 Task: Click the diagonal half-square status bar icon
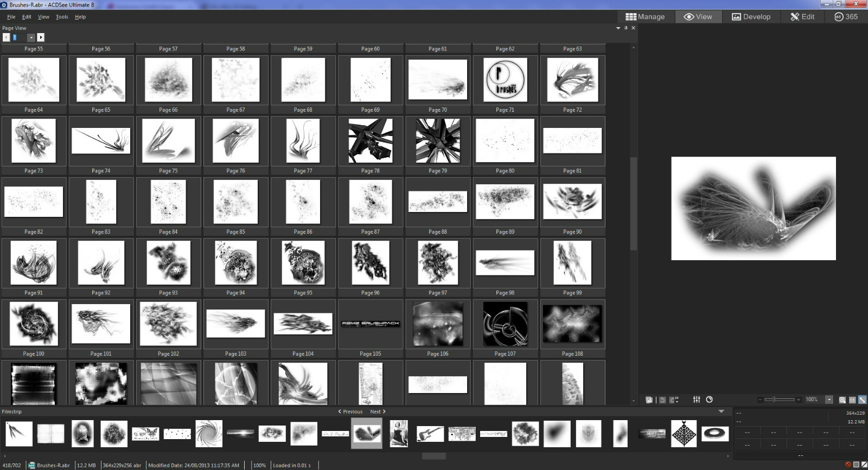tap(864, 465)
